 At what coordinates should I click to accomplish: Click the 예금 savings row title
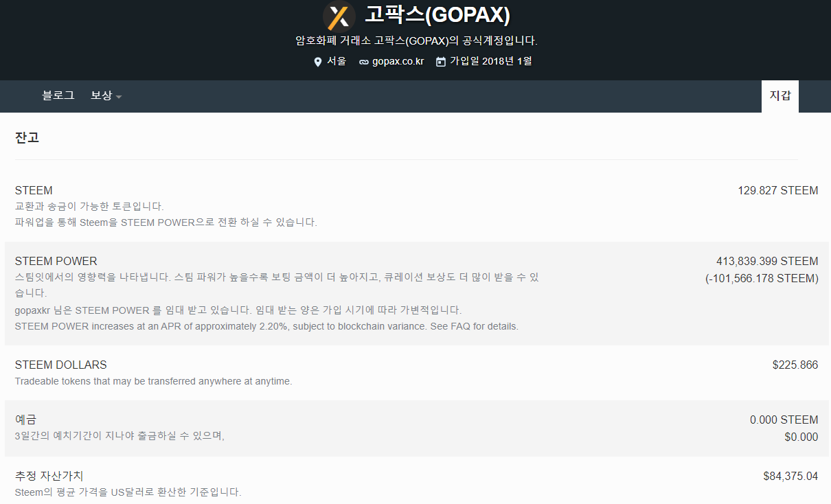[26, 420]
